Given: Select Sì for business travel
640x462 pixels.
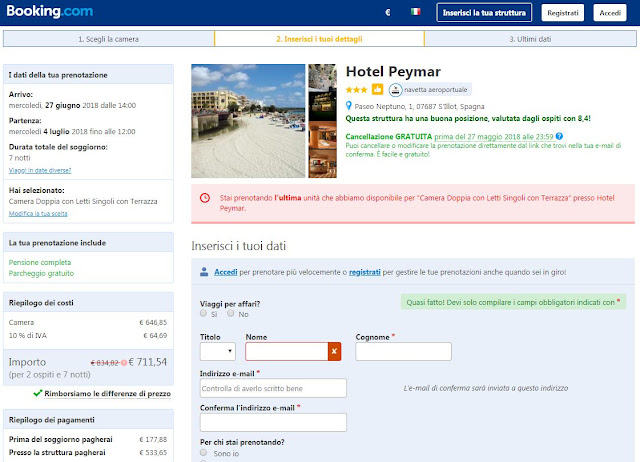Looking at the screenshot, I should [203, 313].
